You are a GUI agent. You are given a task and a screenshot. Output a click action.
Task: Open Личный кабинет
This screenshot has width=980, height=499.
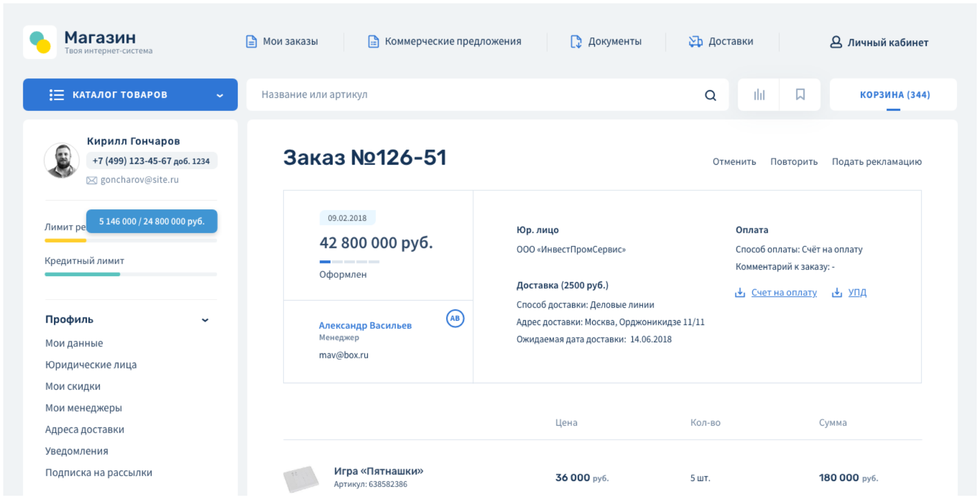coord(879,42)
